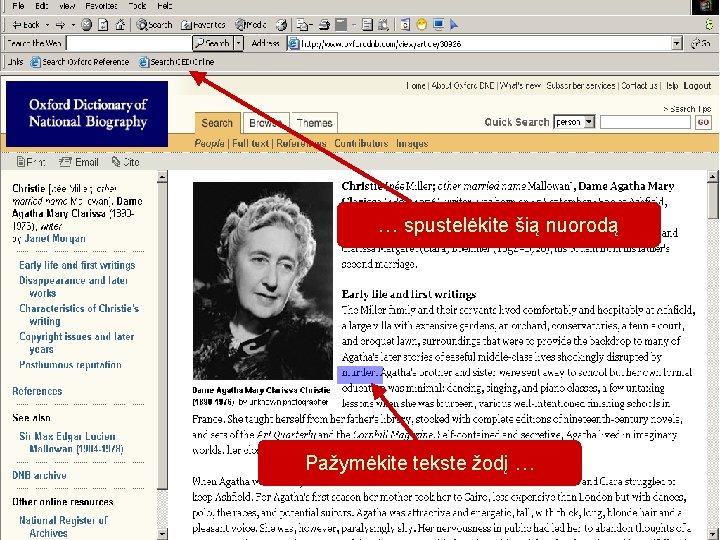Image resolution: width=720 pixels, height=540 pixels.
Task: Switch to the Browse tab
Action: point(266,123)
